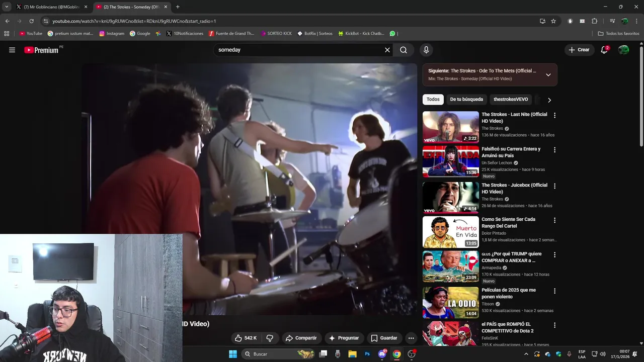Open the Windows Start menu
This screenshot has height=362, width=644.
[233, 354]
